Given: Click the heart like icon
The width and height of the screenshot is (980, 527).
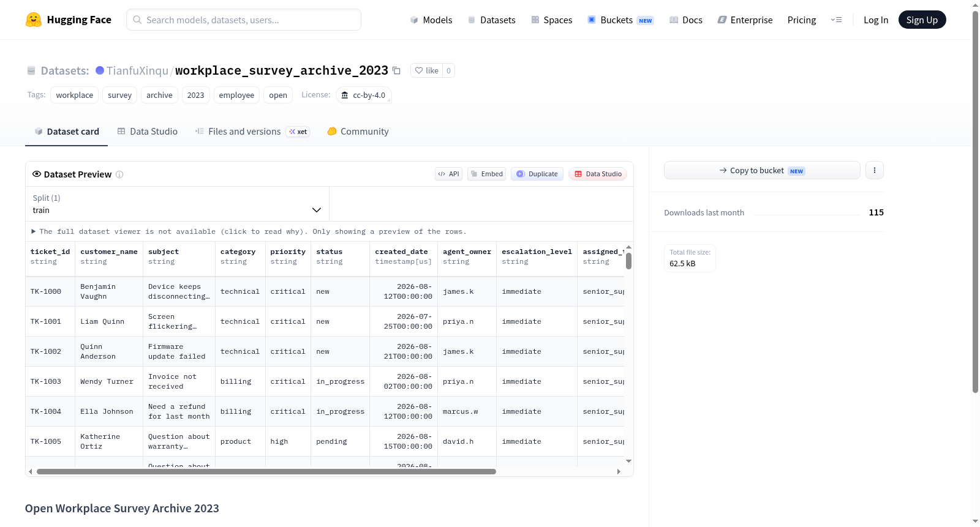Looking at the screenshot, I should click(x=419, y=70).
